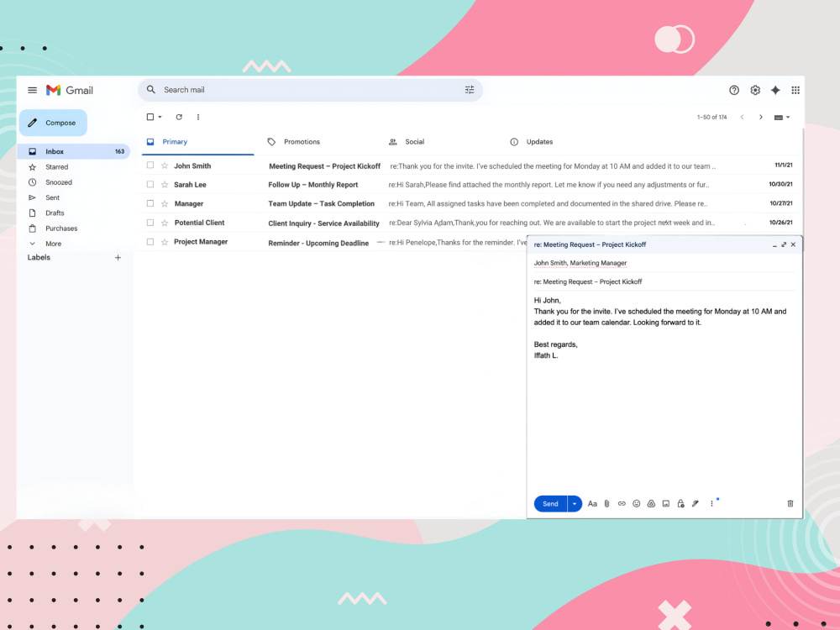Star the Project Manager email
Image resolution: width=840 pixels, height=630 pixels.
[x=165, y=242]
